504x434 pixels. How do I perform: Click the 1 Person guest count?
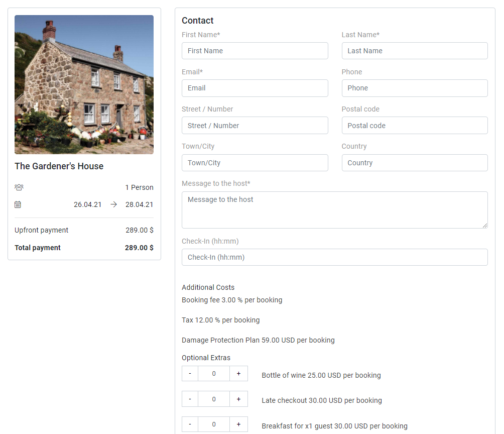[x=139, y=187]
